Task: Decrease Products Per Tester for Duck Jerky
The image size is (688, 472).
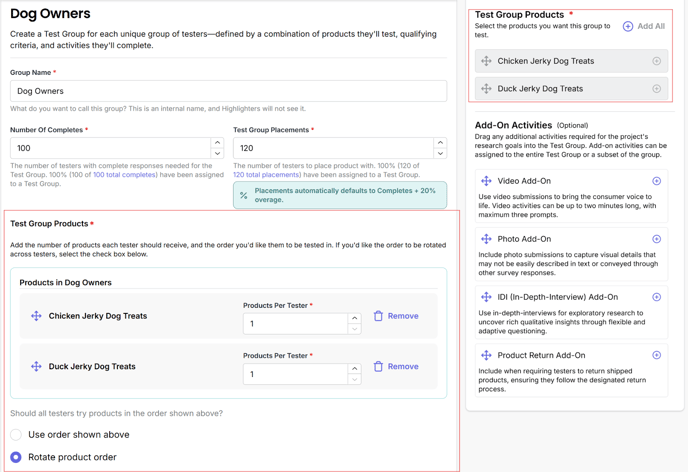Action: coord(354,380)
